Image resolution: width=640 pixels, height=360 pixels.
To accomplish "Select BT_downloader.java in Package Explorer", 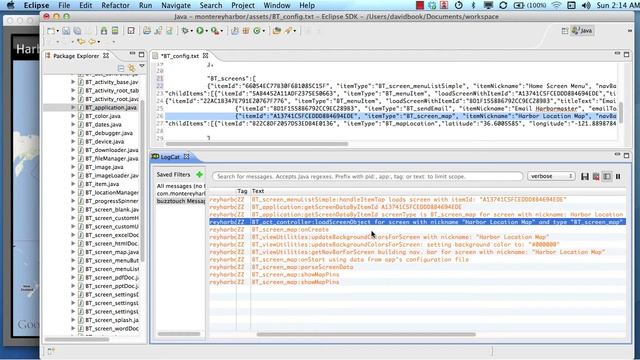I will click(111, 150).
